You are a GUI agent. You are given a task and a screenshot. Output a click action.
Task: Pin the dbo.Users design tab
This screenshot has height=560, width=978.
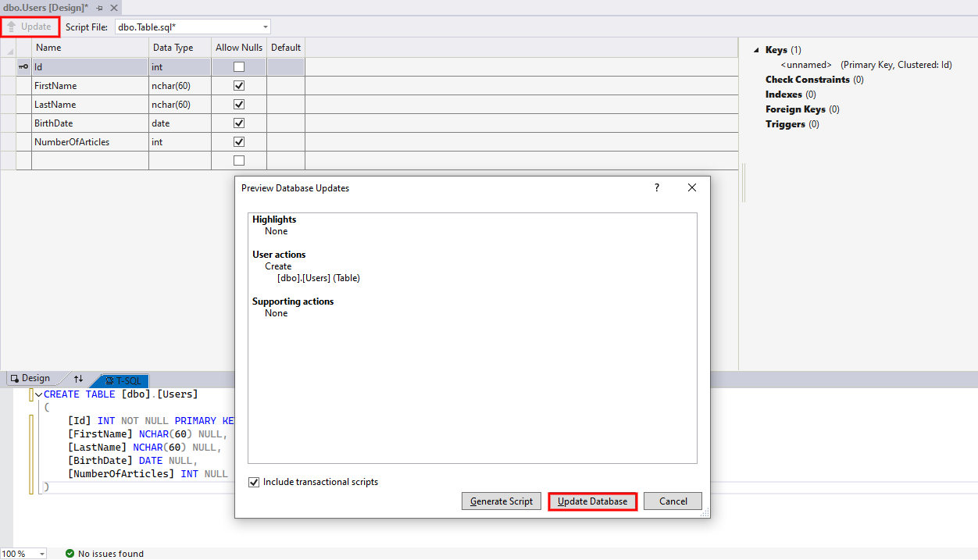[x=100, y=8]
